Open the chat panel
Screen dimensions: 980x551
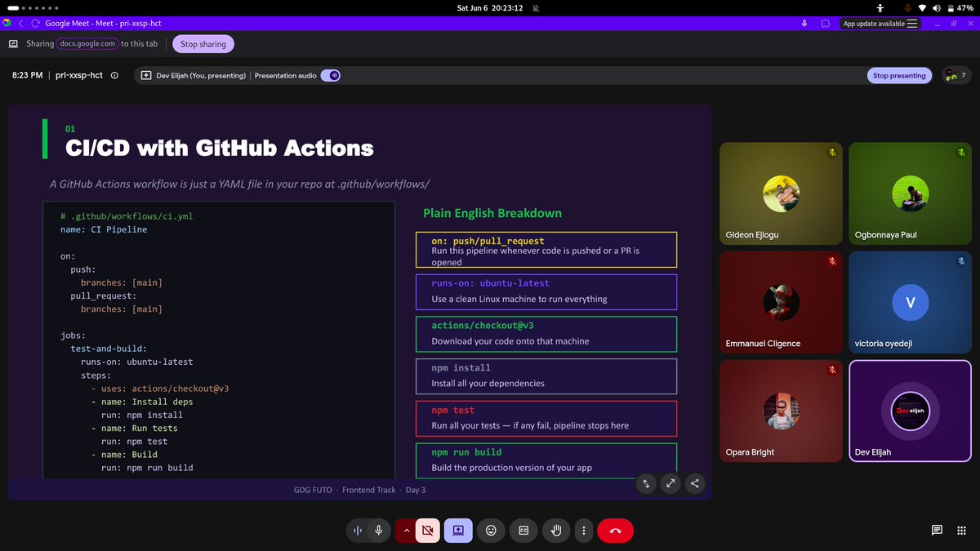point(937,530)
